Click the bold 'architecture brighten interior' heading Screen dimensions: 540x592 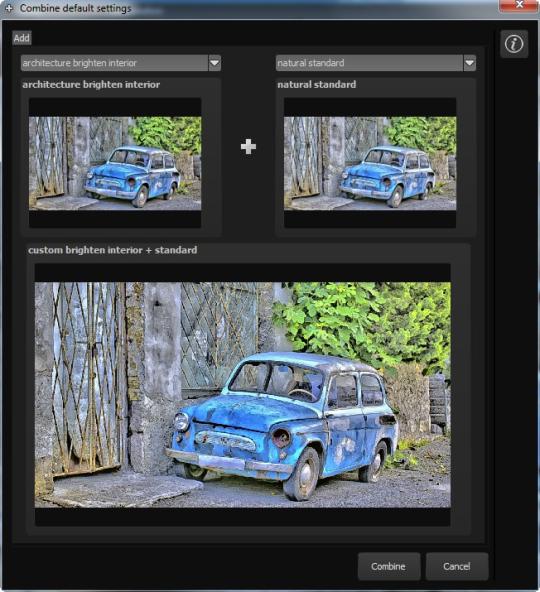pos(91,85)
